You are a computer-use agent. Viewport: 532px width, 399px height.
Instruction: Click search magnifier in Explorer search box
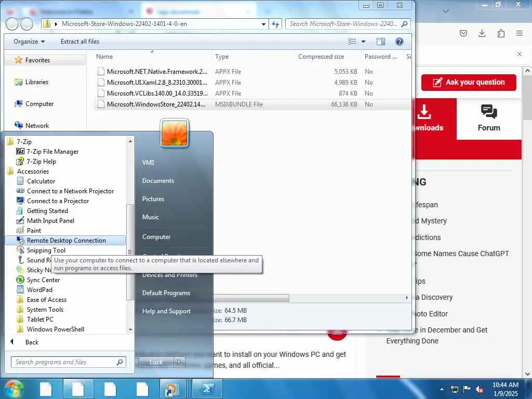coord(404,24)
